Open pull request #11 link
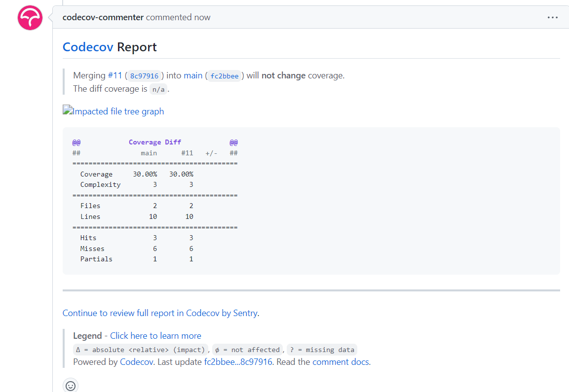 pos(115,75)
